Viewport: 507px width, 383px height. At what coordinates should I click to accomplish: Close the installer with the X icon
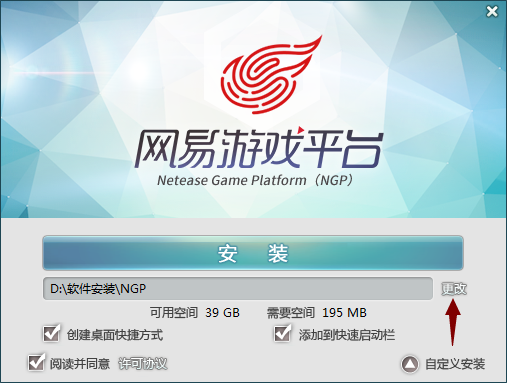coord(492,12)
